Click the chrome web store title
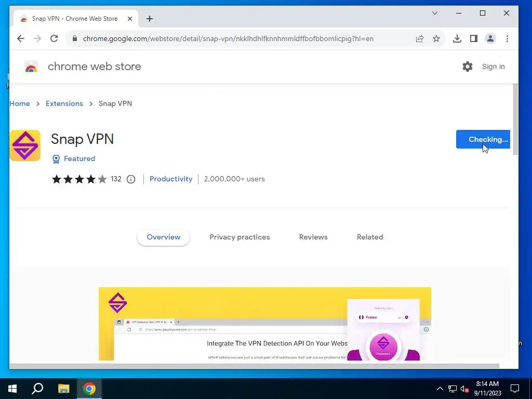Image resolution: width=532 pixels, height=399 pixels. [x=95, y=66]
